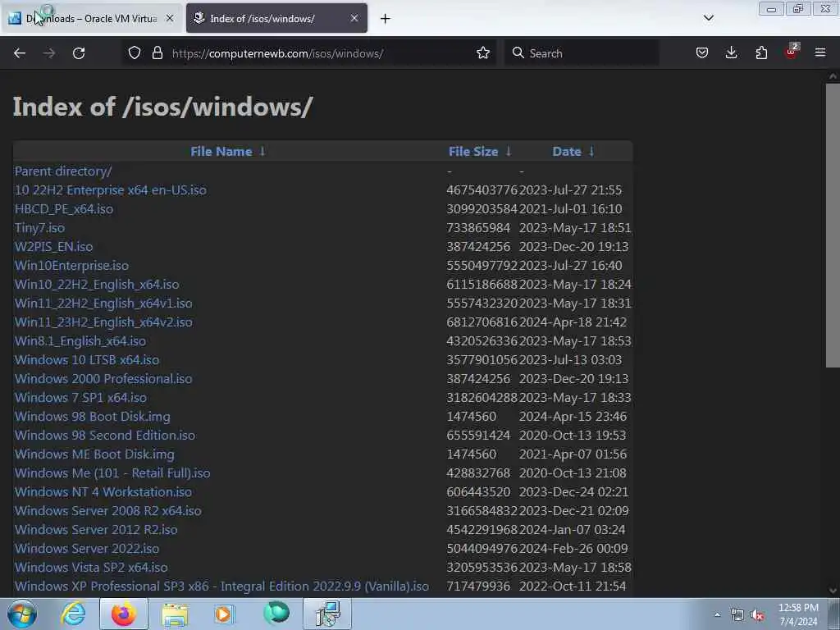Open the extensions puzzle icon

761,53
